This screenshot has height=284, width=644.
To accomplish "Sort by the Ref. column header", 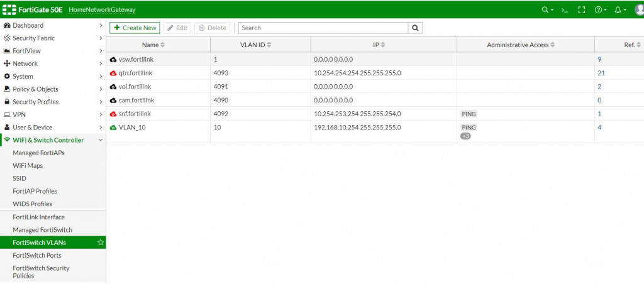I will tap(632, 45).
